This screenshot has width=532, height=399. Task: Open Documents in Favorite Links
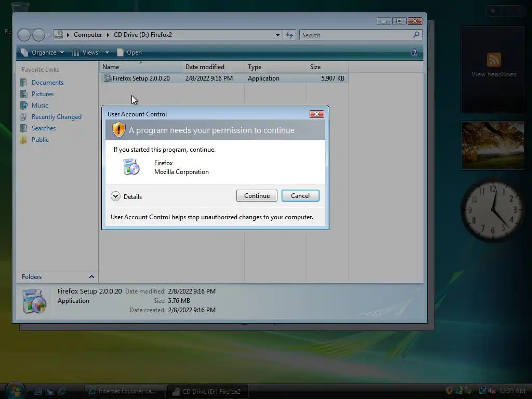[x=47, y=83]
